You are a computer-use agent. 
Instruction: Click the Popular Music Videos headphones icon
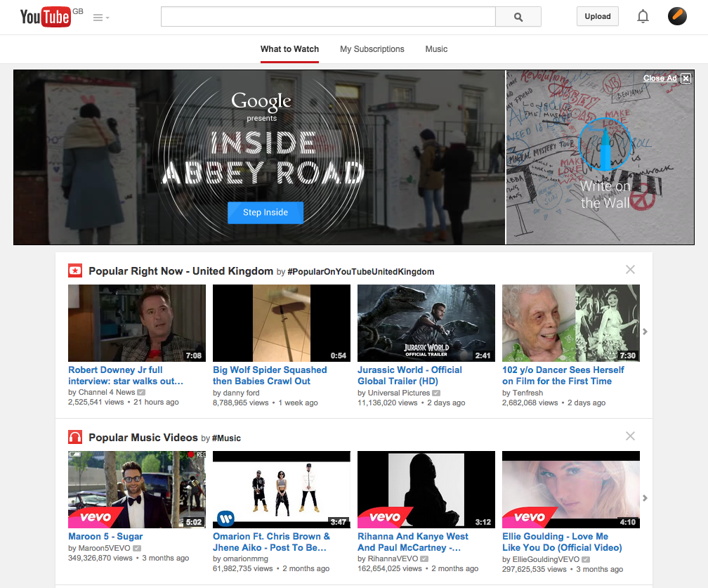(x=75, y=437)
